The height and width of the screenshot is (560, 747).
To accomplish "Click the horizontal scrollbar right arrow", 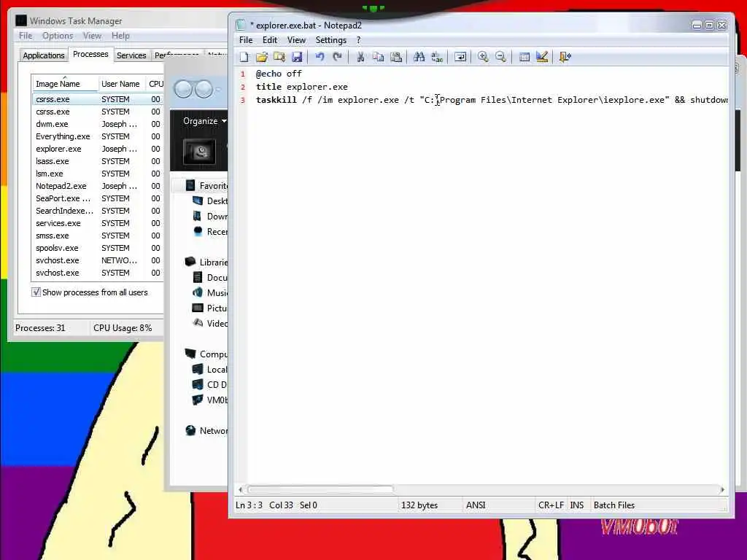I will (723, 489).
